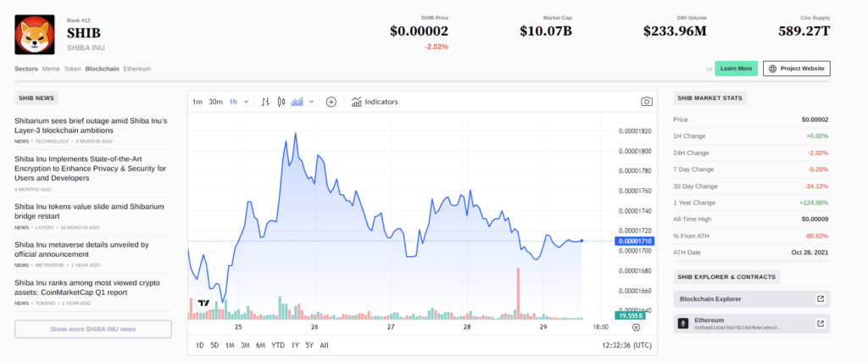Image resolution: width=868 pixels, height=362 pixels.
Task: Click SHIB EXPLORER & CONTRACTS header
Action: click(726, 276)
